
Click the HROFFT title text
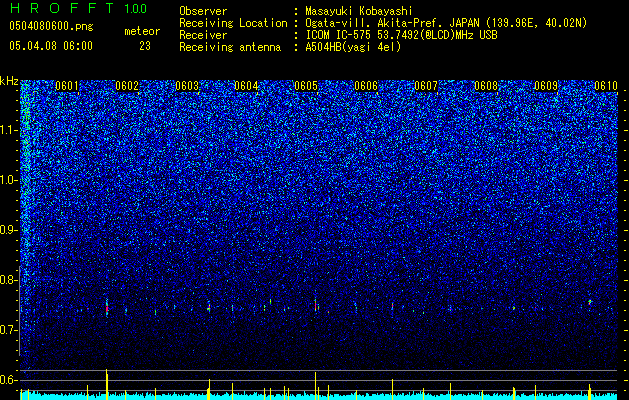pyautogui.click(x=62, y=8)
